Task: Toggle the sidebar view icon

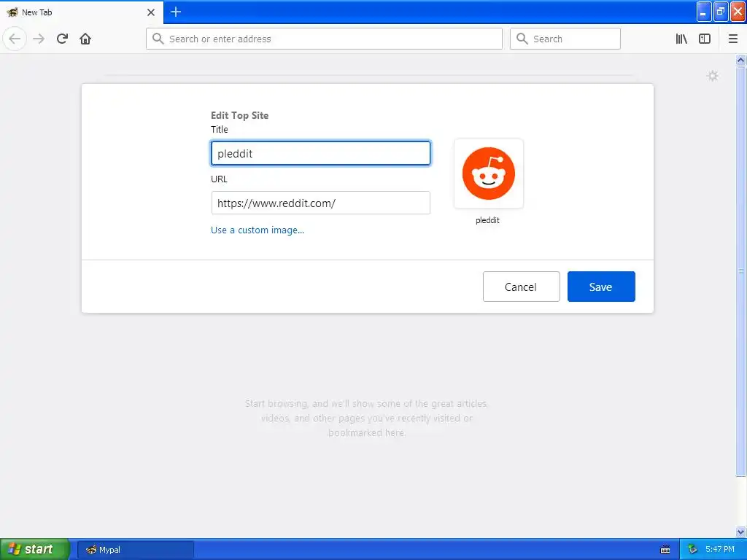Action: click(705, 39)
